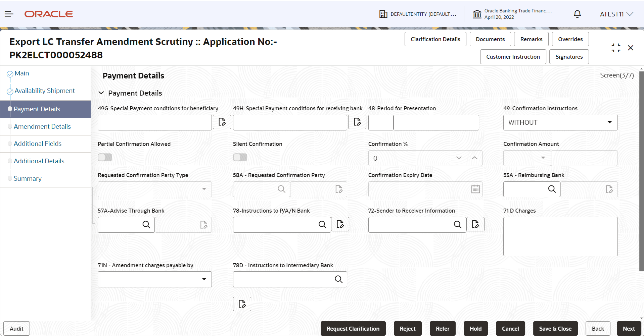The height and width of the screenshot is (336, 644).
Task: Search for a 53A Reimbursing Bank
Action: pos(552,189)
